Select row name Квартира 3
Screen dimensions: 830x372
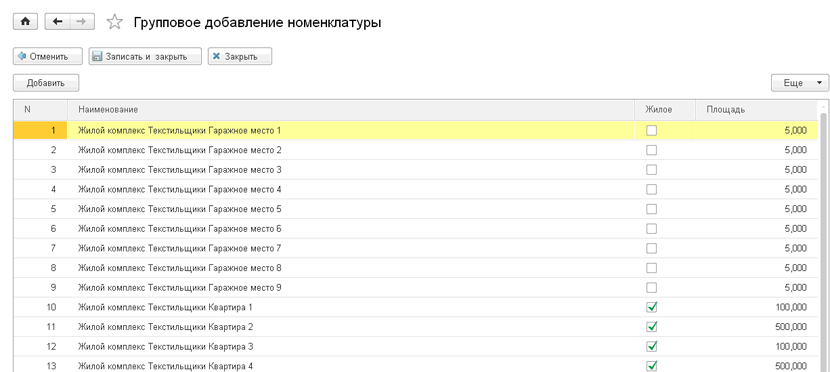point(165,347)
